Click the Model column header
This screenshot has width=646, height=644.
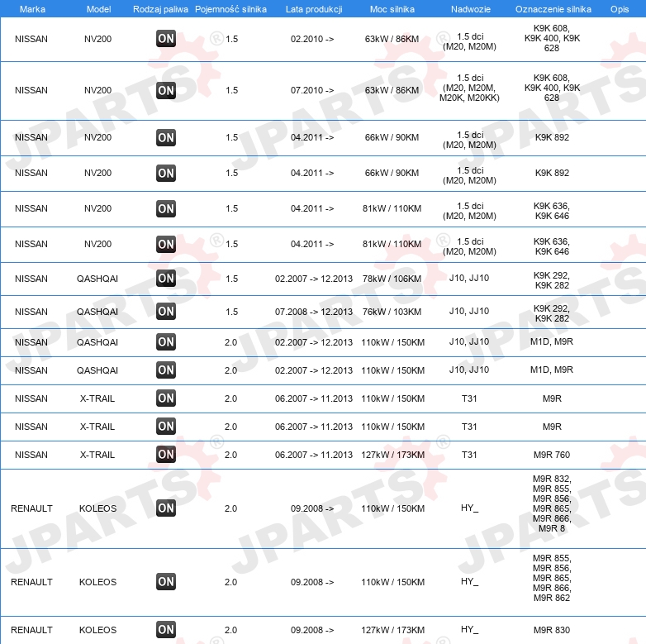coord(98,9)
